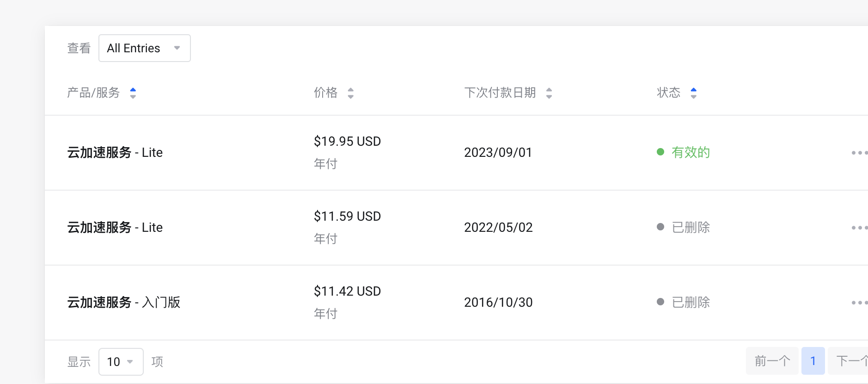Click the 价格 sort arrows icon
This screenshot has width=868, height=384.
click(x=351, y=93)
